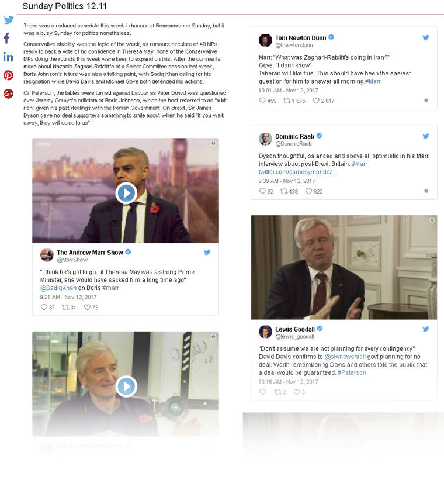The height and width of the screenshot is (504, 444).
Task: Open #Marr hashtag in Tom Newton Dunn tweet
Action: click(373, 81)
